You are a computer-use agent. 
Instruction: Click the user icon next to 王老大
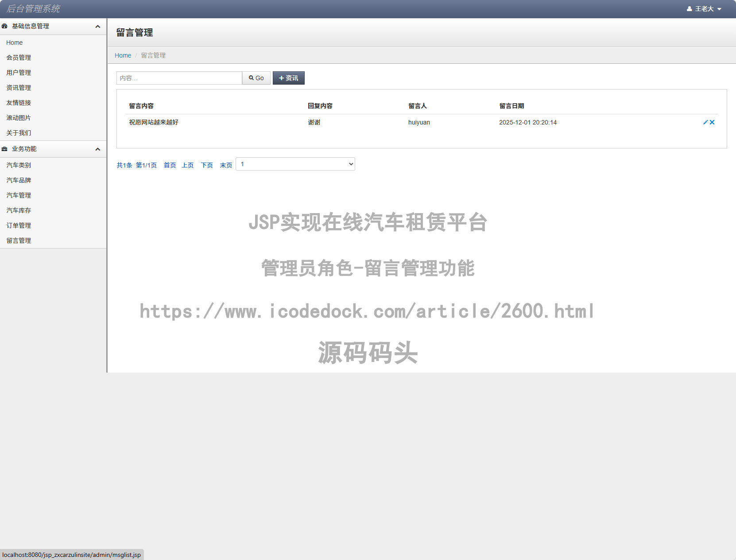[x=689, y=8]
